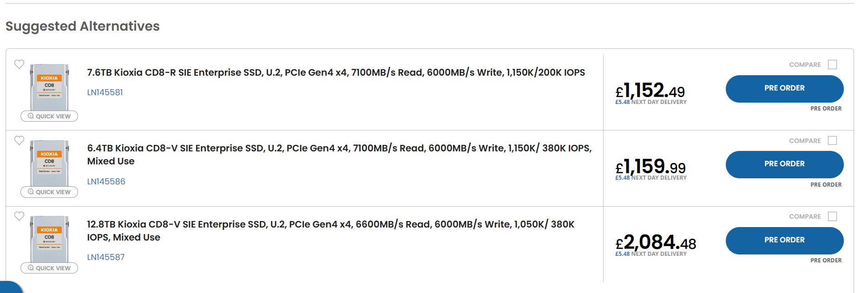
Task: Favourite the 7.6TB Kioxia CD8-R heart icon
Action: click(x=19, y=64)
